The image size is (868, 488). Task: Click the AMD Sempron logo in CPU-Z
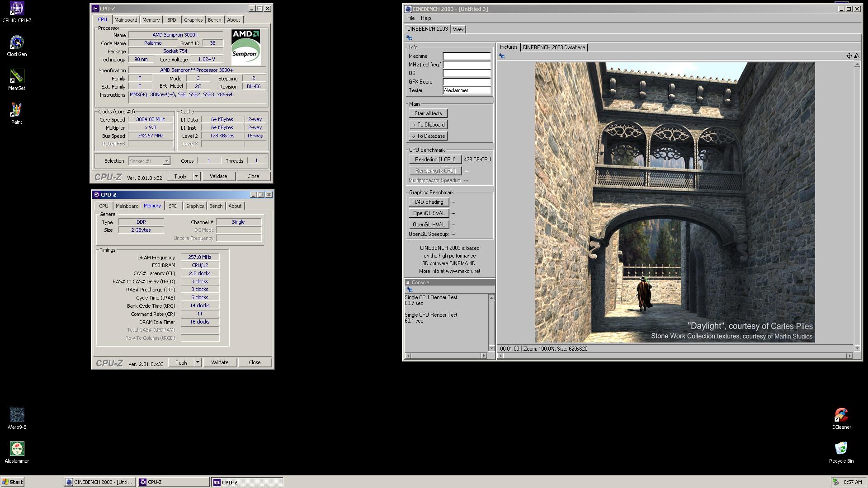coord(246,47)
